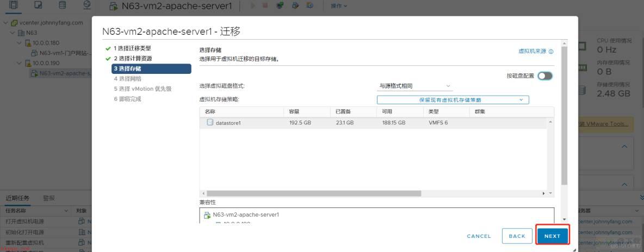Click the launch console icon in VM toolbar

pyautogui.click(x=280, y=6)
